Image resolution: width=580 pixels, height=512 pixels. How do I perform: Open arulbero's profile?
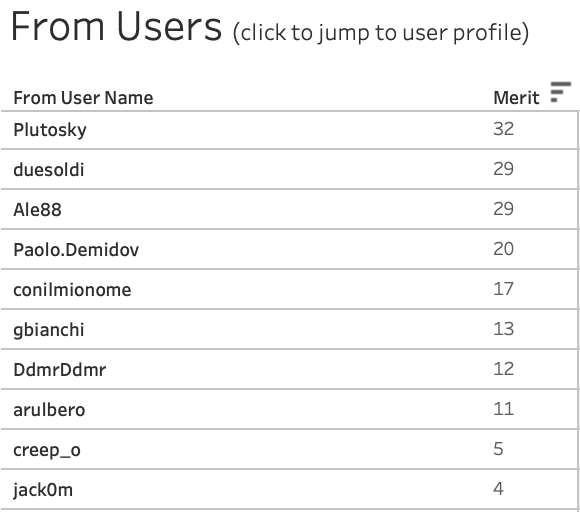(49, 410)
